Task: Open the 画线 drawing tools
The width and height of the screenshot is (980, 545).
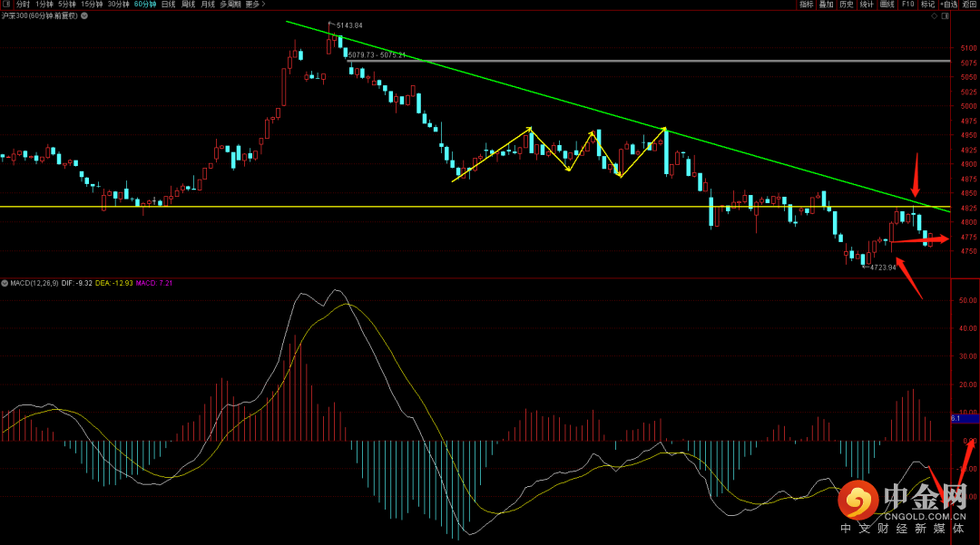Action: tap(887, 5)
